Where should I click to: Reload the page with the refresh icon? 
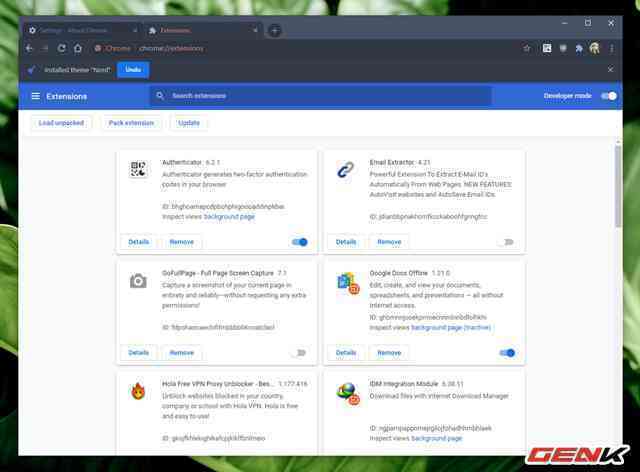62,48
